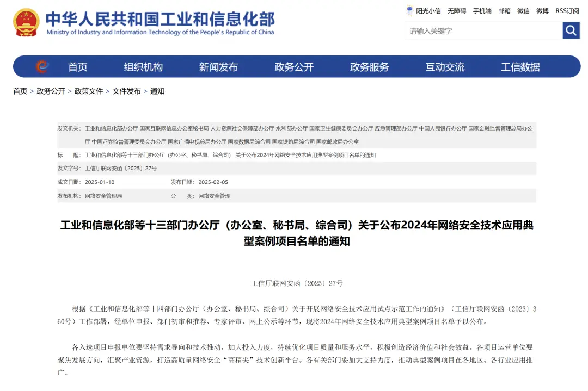Open the 微博 link in the header
The height and width of the screenshot is (391, 588).
[x=543, y=11]
